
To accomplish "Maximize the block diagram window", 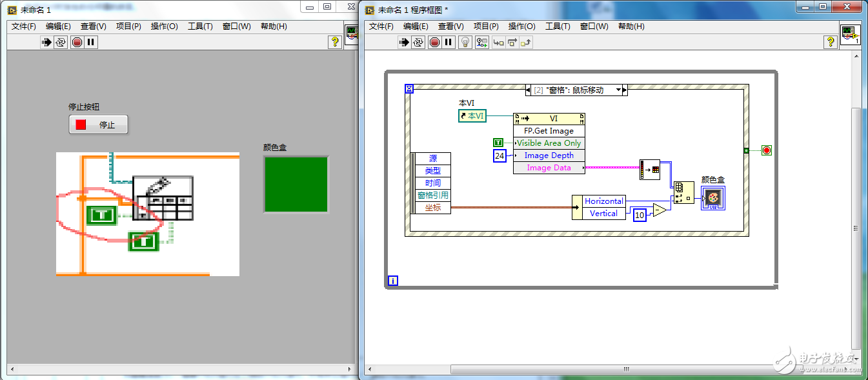I will (x=822, y=7).
